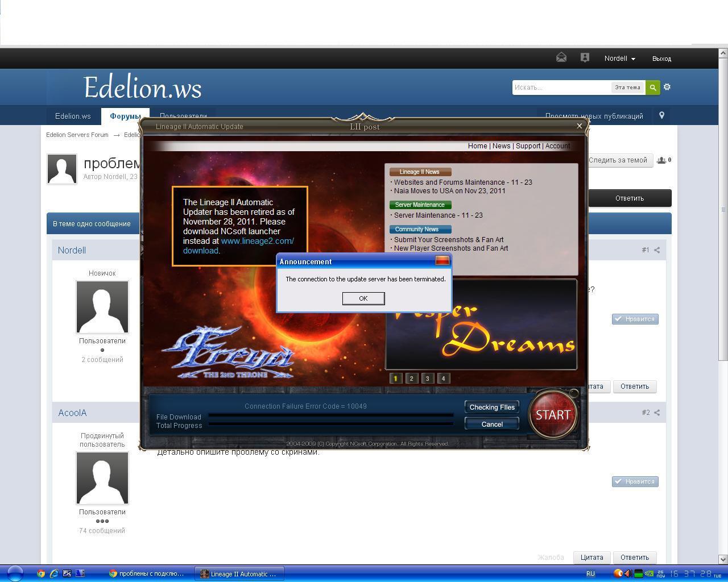Screen dimensions: 728x582
Task: Click the black Ответить button
Action: tap(629, 198)
